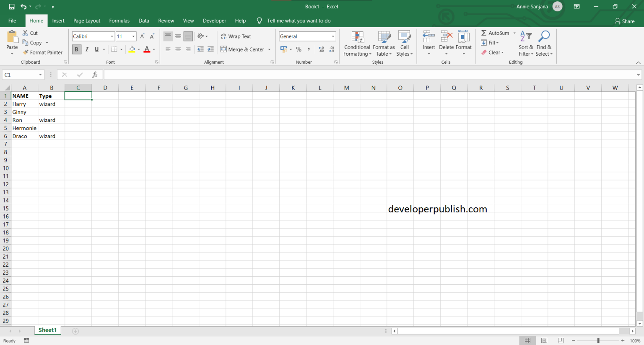
Task: Open the Font Color picker
Action: pos(147,49)
